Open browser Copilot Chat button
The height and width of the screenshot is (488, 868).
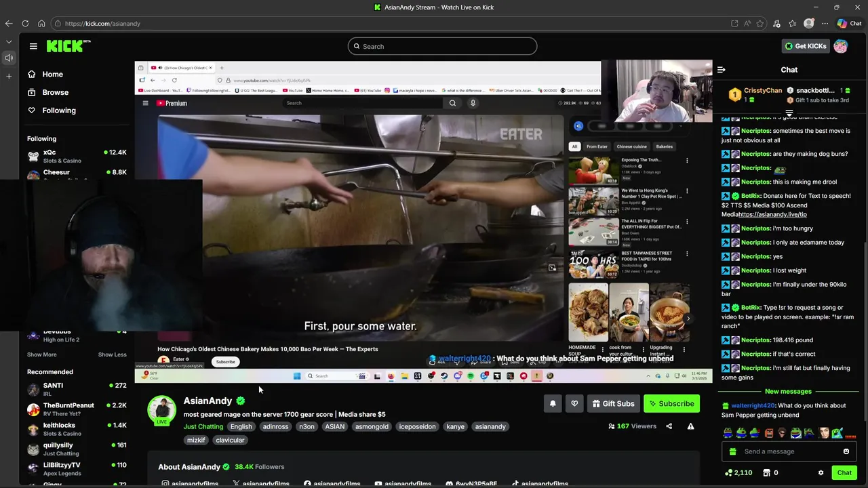(850, 24)
